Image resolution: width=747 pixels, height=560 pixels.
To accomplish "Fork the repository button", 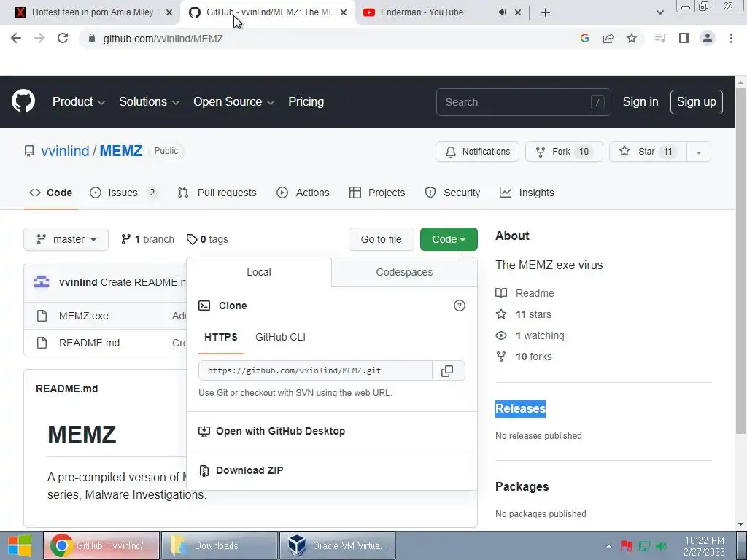I will click(x=564, y=152).
